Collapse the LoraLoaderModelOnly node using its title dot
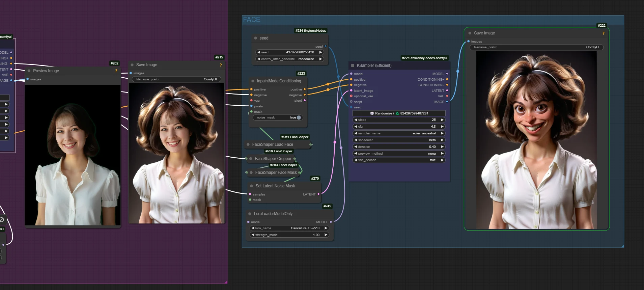The image size is (644, 290). [x=250, y=214]
